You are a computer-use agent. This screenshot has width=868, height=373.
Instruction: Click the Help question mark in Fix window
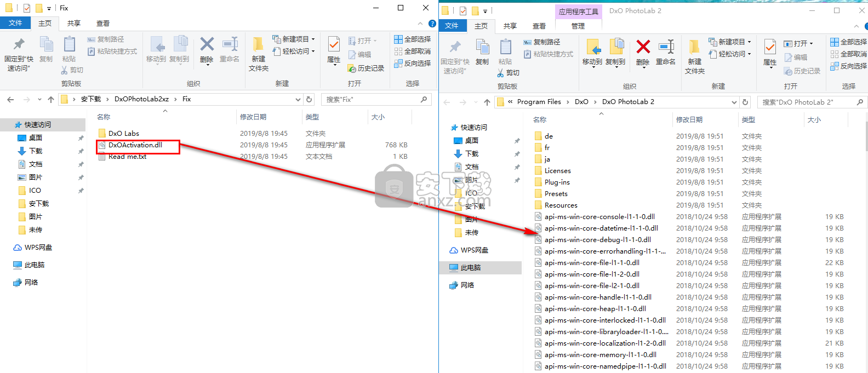click(432, 24)
